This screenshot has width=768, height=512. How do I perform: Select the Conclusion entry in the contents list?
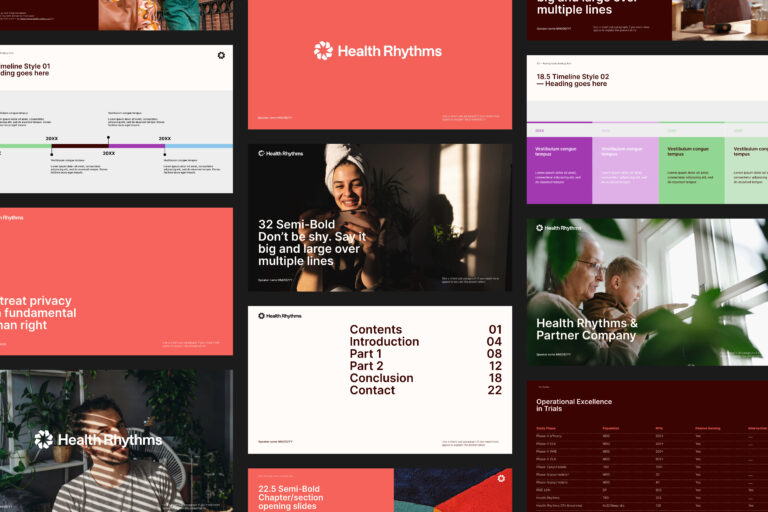[x=381, y=378]
